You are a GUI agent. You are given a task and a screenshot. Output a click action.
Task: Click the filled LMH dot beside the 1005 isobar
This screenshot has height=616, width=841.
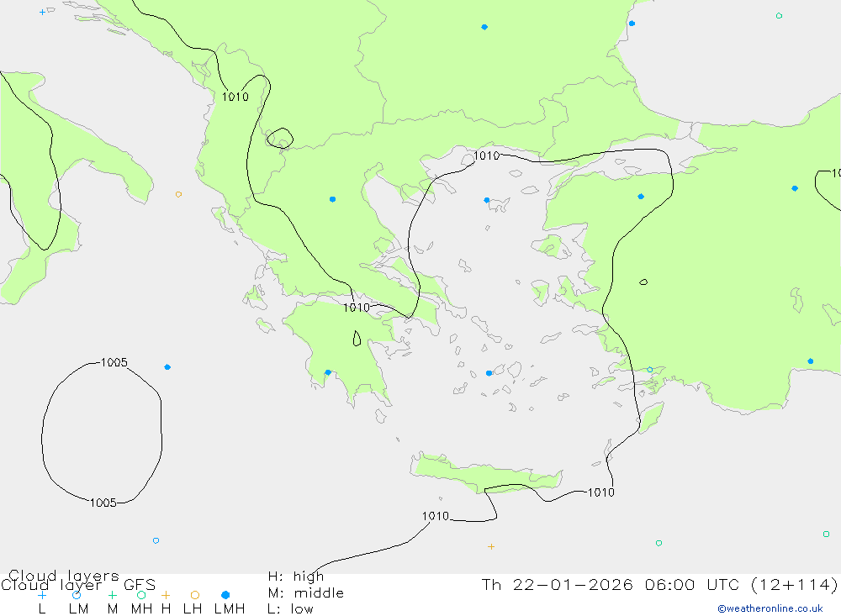coord(167,366)
